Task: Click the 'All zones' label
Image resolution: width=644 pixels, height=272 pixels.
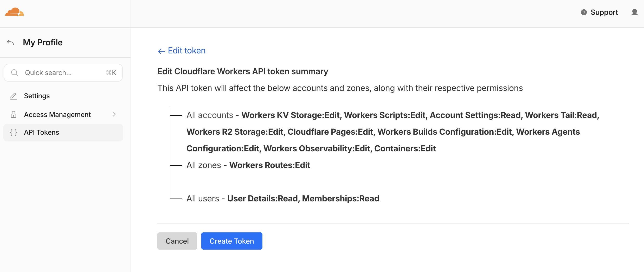Action: [x=204, y=165]
